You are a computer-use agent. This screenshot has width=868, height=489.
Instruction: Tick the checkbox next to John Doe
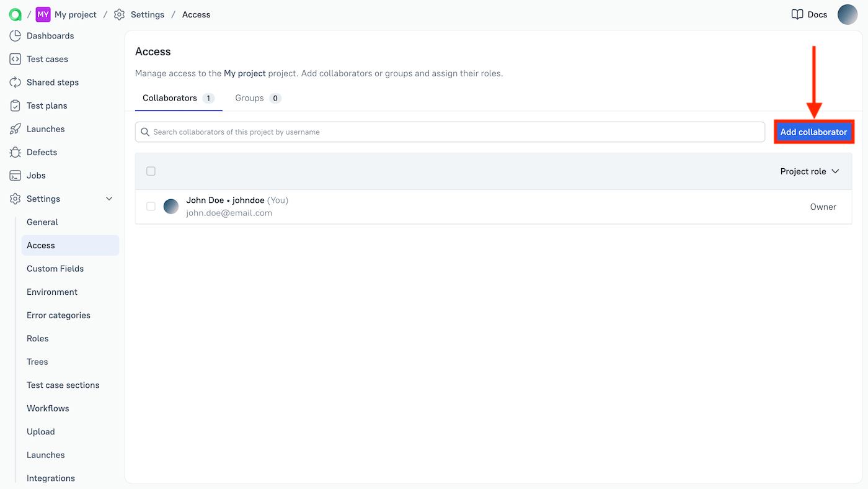(x=151, y=206)
